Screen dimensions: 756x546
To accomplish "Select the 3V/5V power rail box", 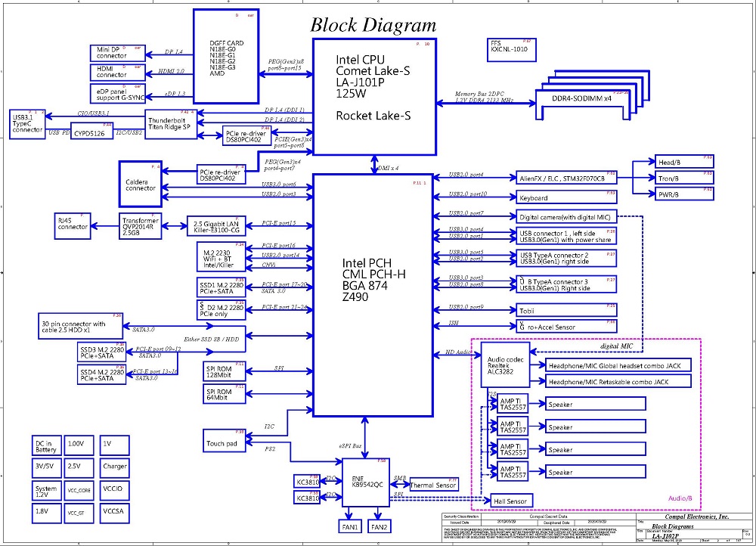I will click(x=46, y=468).
